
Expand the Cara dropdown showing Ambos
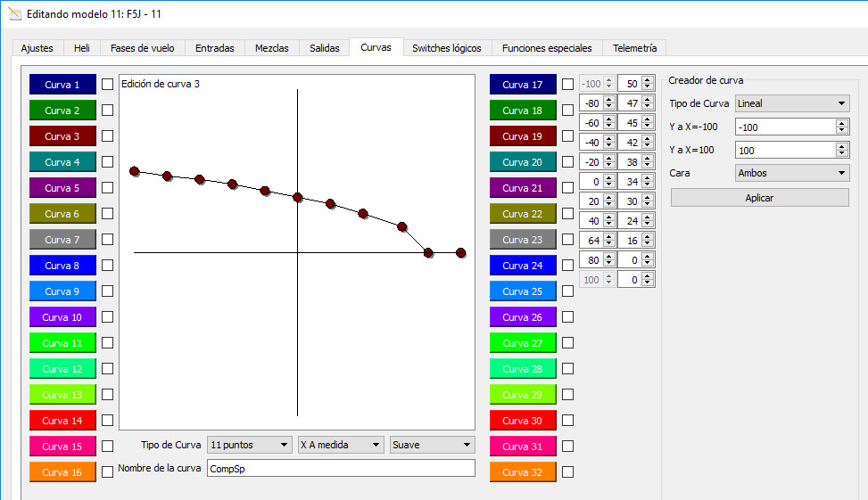791,173
